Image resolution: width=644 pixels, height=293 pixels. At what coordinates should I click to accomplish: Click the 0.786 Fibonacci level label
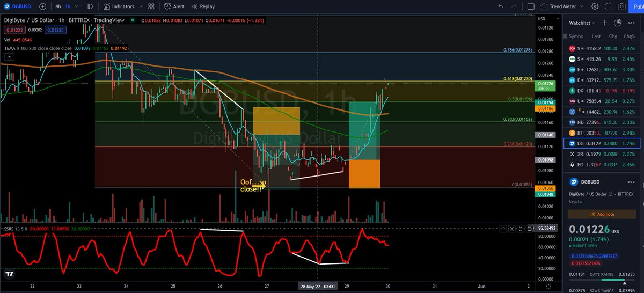pos(518,50)
